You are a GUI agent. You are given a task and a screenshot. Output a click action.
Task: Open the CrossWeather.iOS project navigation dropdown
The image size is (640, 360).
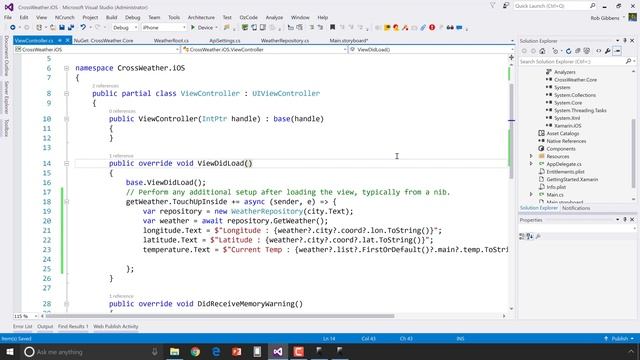[97, 49]
